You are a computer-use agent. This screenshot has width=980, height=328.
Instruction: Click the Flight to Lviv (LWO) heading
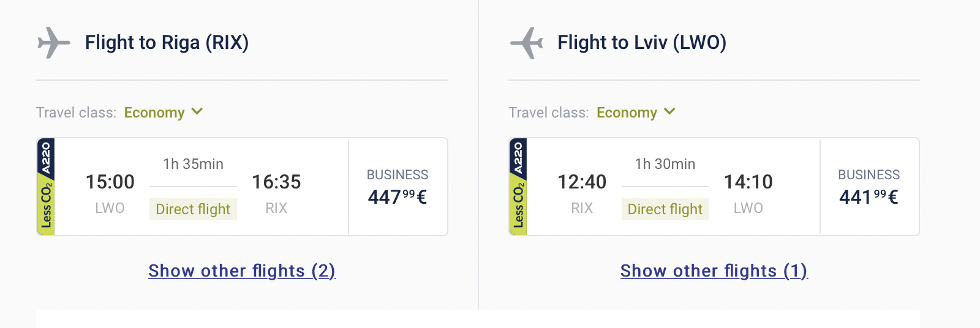[642, 43]
